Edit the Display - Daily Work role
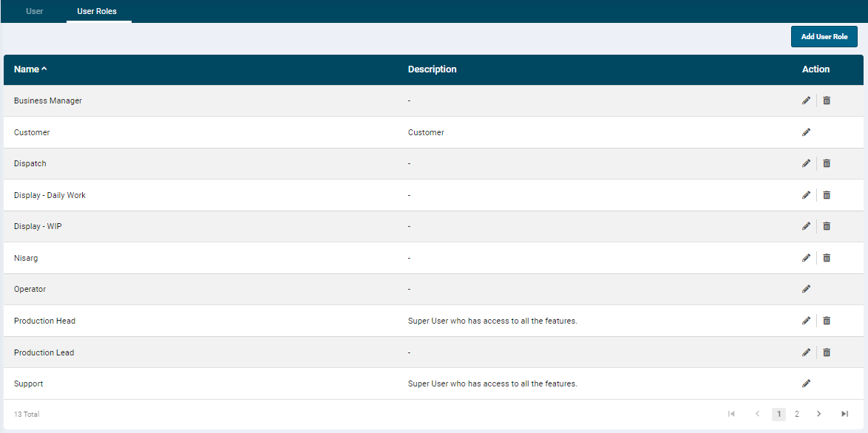Screen dimensions: 868x433 pos(806,195)
